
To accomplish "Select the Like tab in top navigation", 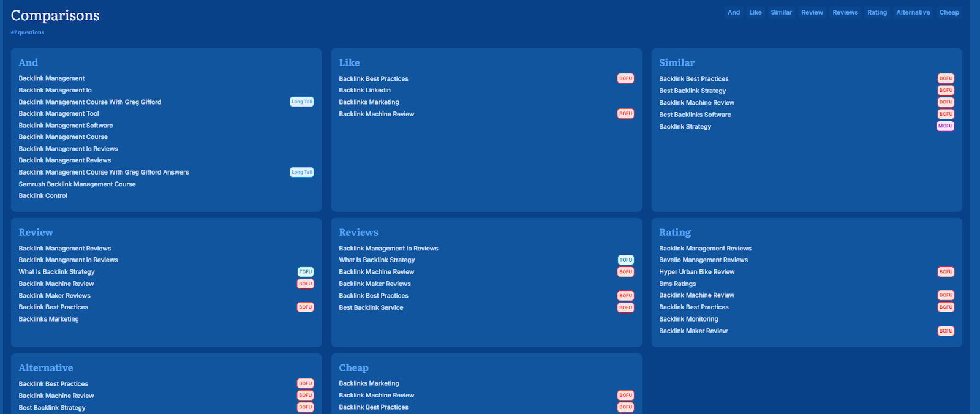I will click(x=755, y=12).
